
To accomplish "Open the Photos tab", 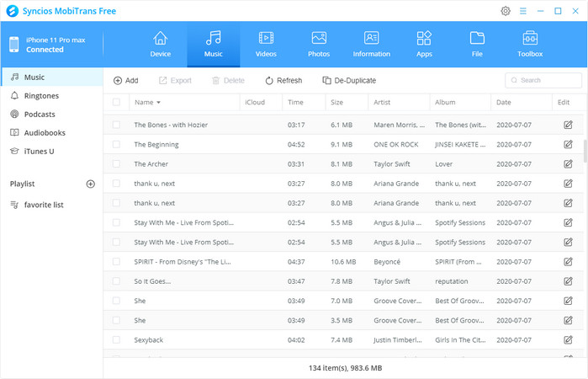I will 319,45.
